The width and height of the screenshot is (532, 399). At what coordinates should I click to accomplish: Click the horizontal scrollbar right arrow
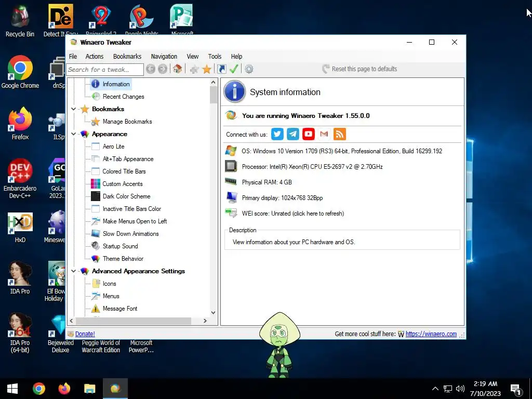(x=205, y=321)
